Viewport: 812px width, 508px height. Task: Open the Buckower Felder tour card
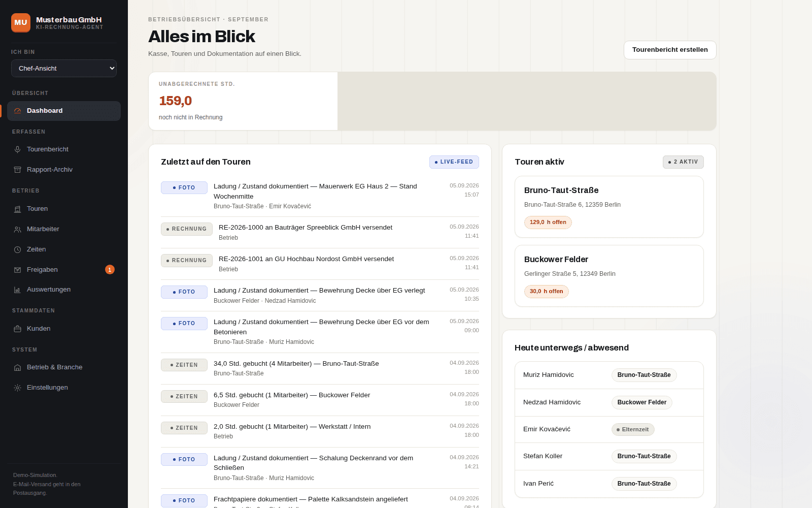609,276
